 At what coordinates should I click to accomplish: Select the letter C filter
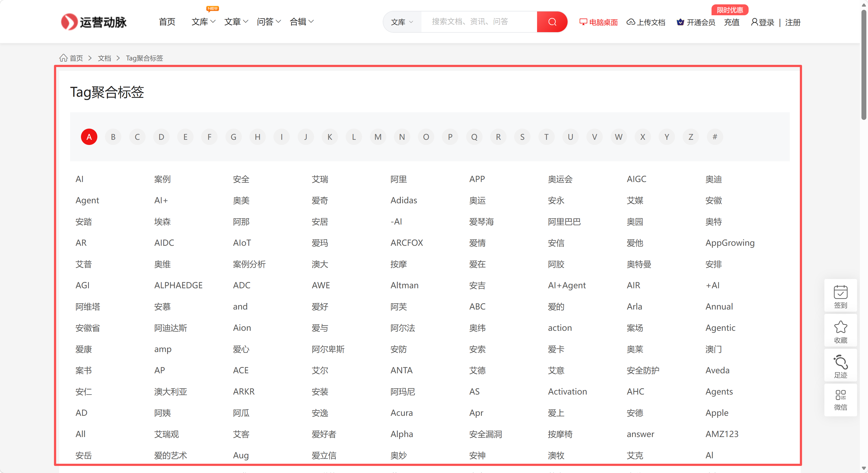coord(137,137)
